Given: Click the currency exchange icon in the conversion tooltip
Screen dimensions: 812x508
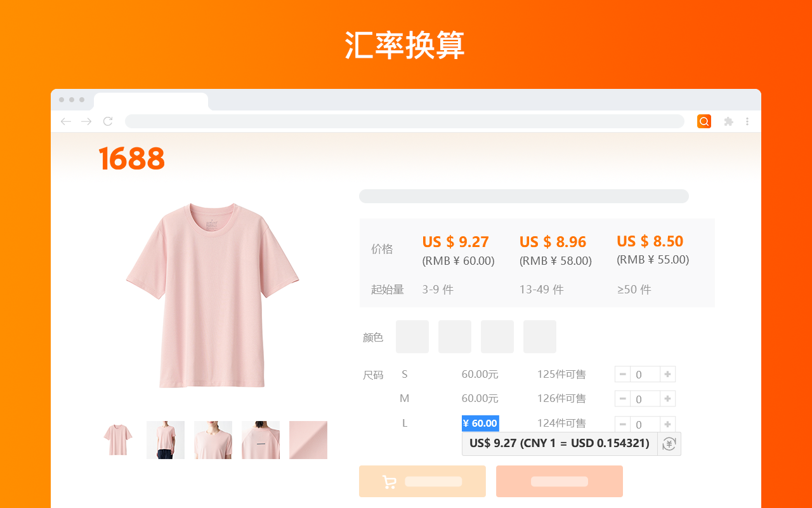Looking at the screenshot, I should pyautogui.click(x=669, y=443).
